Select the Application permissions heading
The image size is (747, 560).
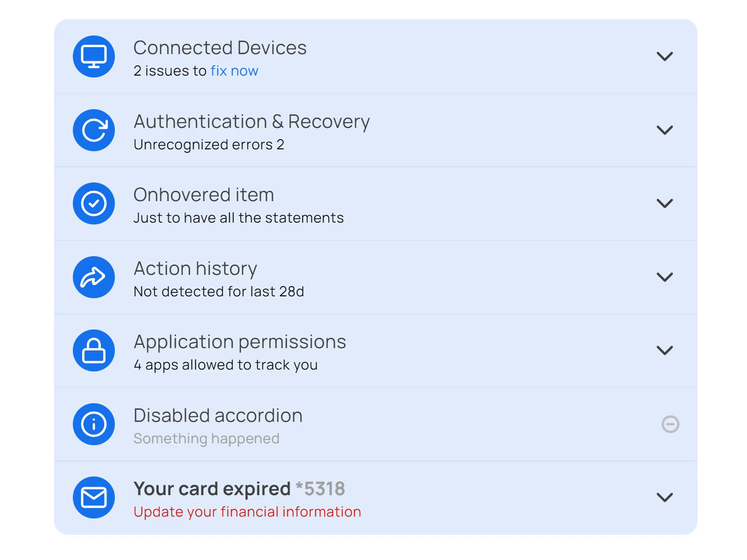pyautogui.click(x=240, y=342)
